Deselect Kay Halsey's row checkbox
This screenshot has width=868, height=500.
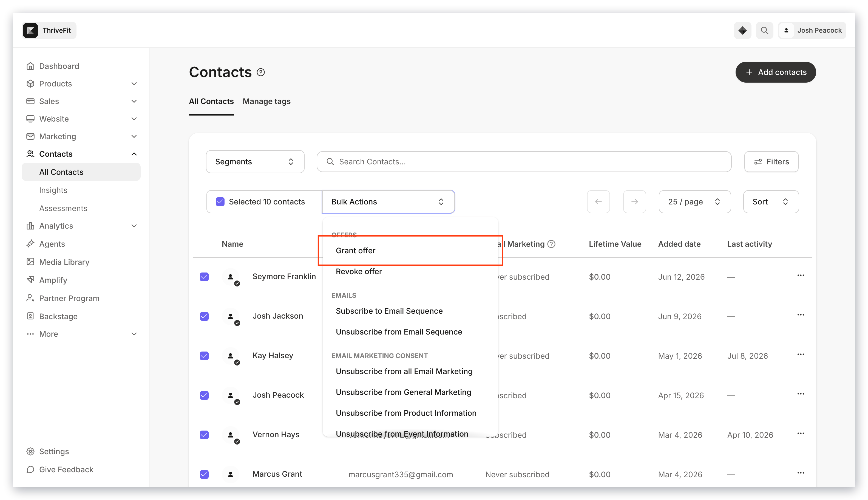(x=204, y=356)
